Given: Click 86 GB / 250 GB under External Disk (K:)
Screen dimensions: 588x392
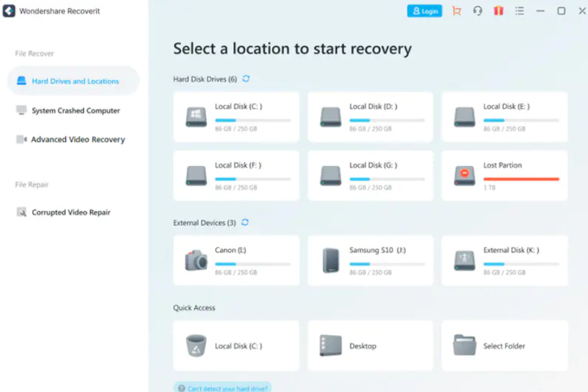Looking at the screenshot, I should (504, 272).
